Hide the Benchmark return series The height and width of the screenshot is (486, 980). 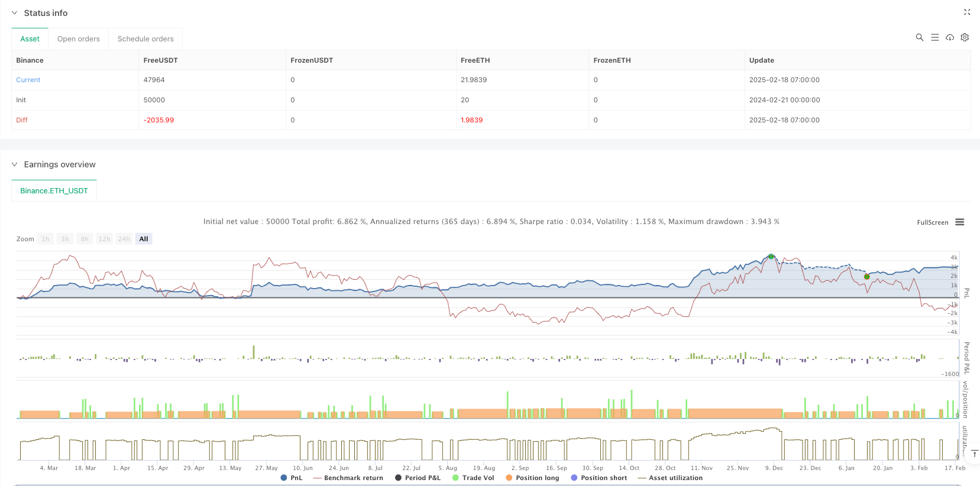348,478
